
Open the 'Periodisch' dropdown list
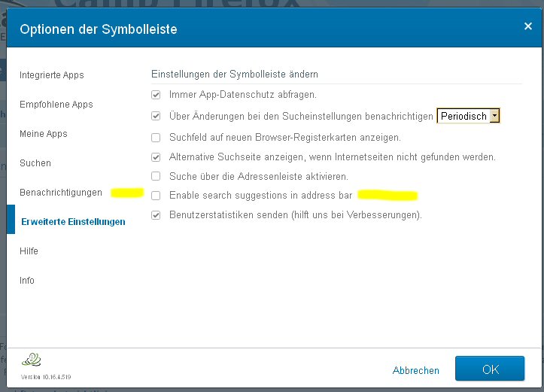(x=494, y=116)
